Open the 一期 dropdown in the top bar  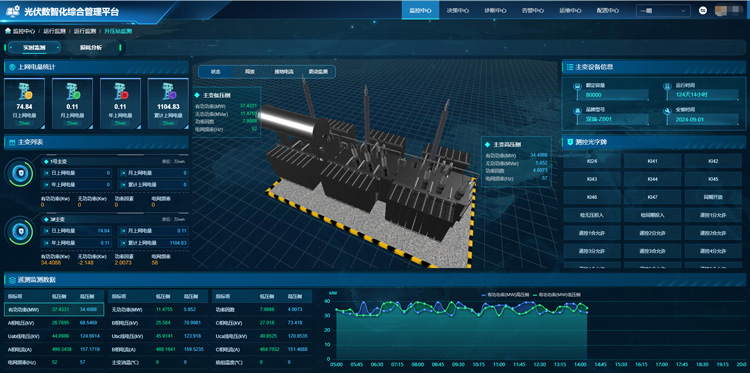click(x=663, y=11)
